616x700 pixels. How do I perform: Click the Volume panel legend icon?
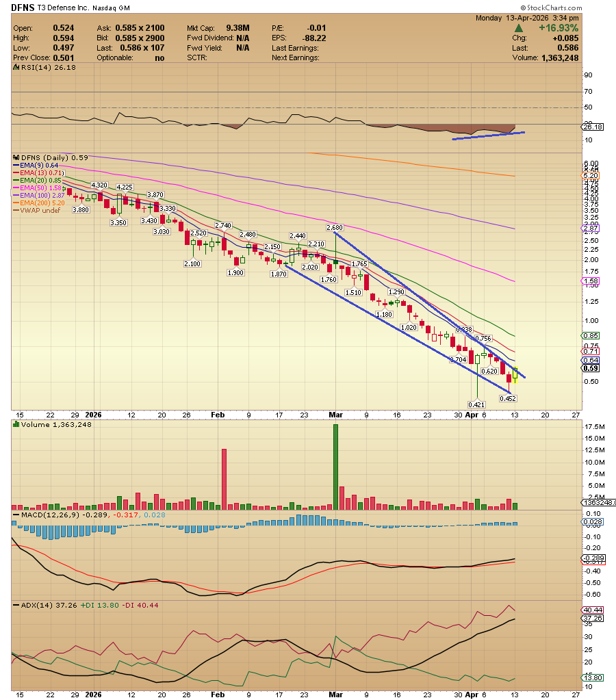[16, 424]
